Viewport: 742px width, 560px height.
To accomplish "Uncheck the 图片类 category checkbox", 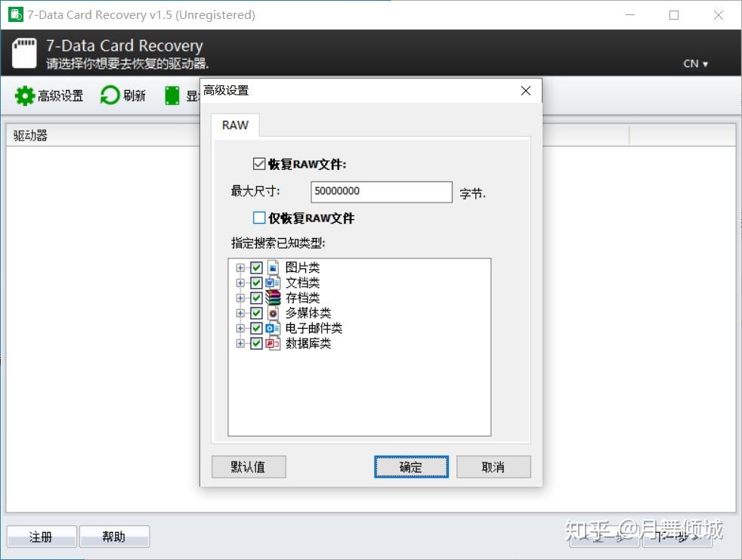I will pyautogui.click(x=256, y=268).
